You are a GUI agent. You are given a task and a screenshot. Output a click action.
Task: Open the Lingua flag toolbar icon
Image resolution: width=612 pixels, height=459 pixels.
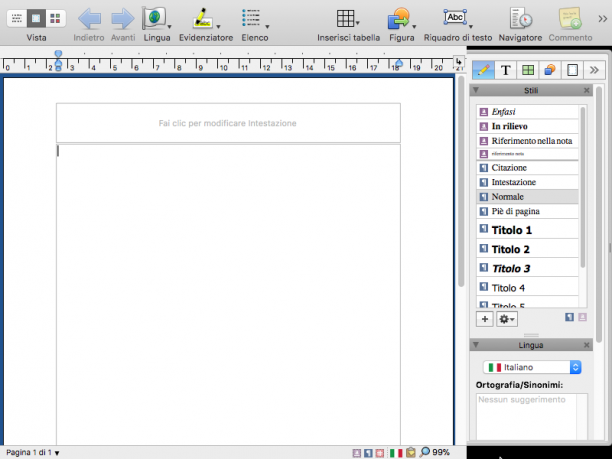pyautogui.click(x=155, y=18)
